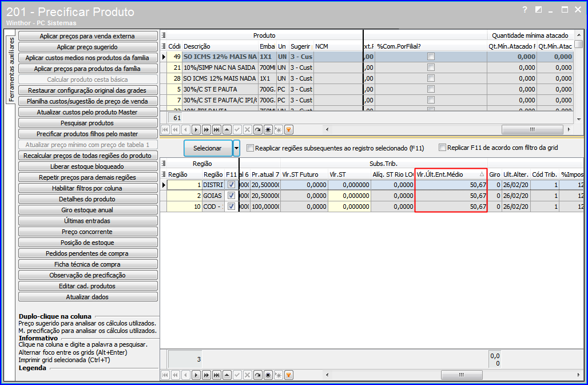Click up-arrow edit button in regions grid navigator
588x385 pixels.
[227, 375]
